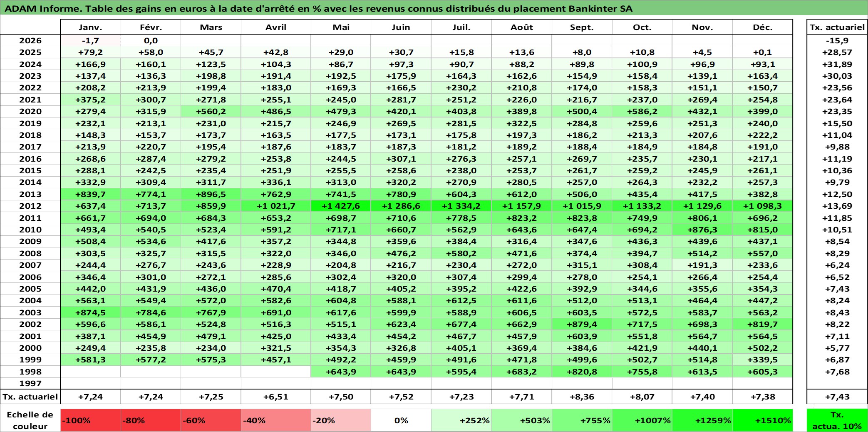Select the +1 286,6 cell in 2012
The height and width of the screenshot is (432, 868).
pos(401,206)
